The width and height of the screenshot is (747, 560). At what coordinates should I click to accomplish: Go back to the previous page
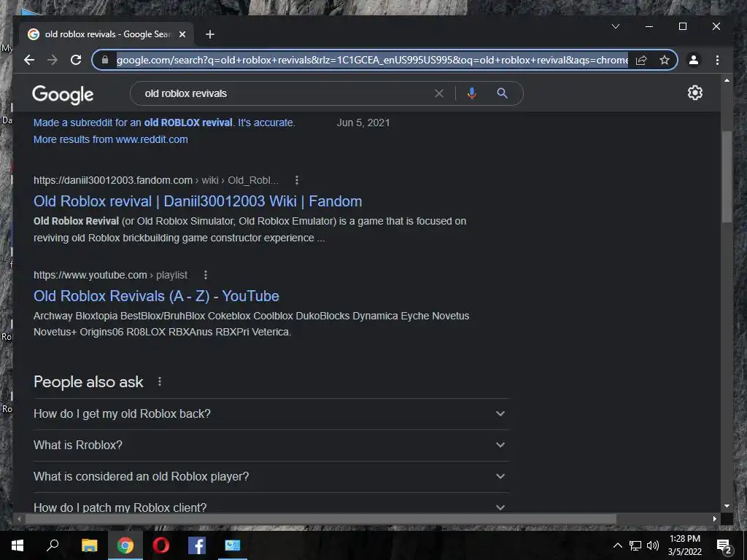29,60
